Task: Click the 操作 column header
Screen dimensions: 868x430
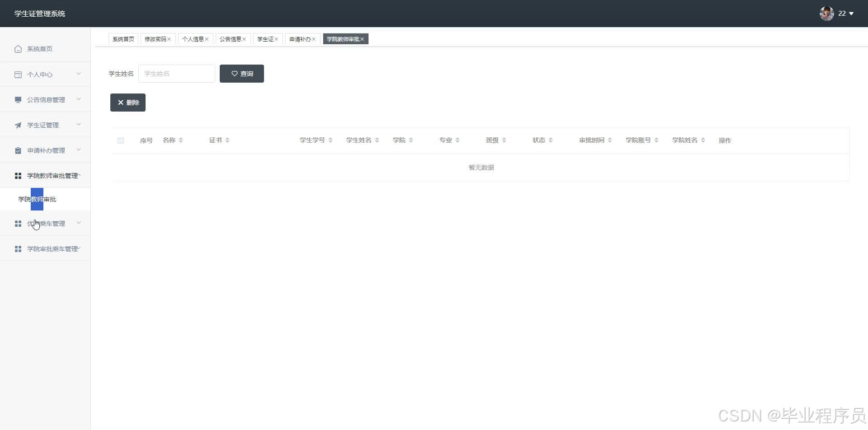Action: click(725, 140)
